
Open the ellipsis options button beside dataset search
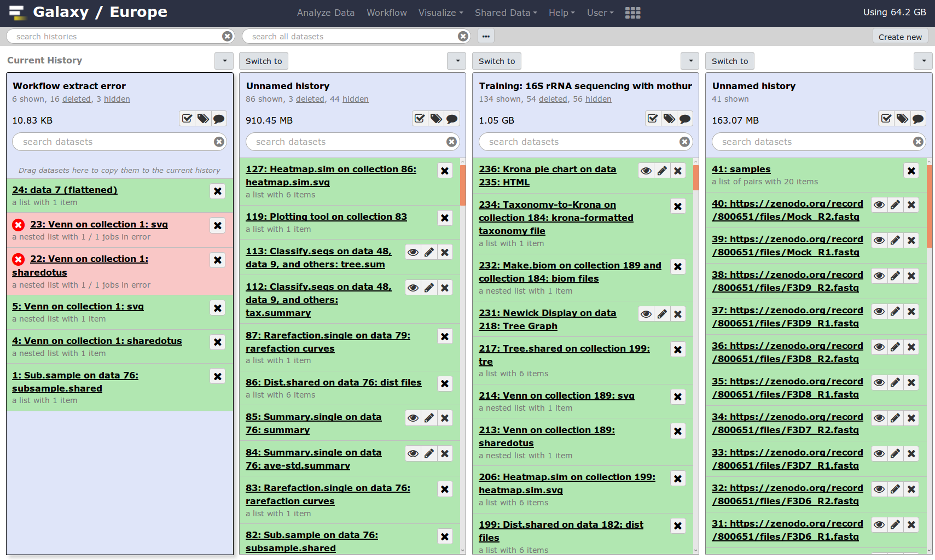point(486,36)
